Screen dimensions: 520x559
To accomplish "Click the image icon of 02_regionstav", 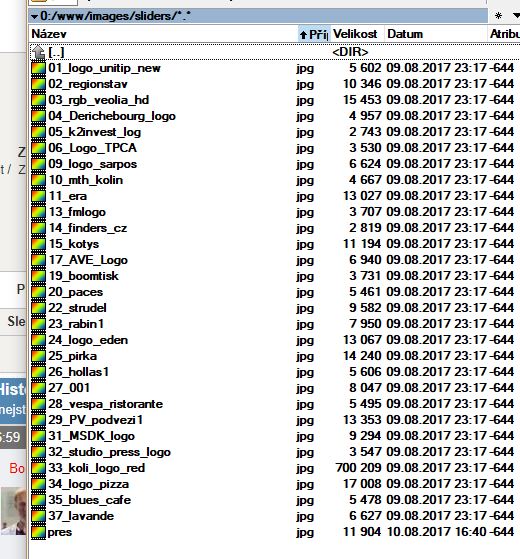I will (x=38, y=84).
